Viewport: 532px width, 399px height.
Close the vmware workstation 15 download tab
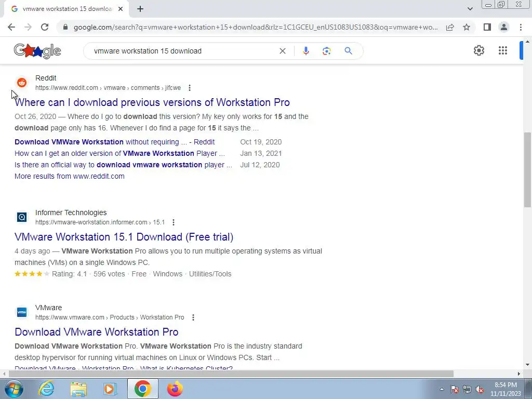point(121,9)
